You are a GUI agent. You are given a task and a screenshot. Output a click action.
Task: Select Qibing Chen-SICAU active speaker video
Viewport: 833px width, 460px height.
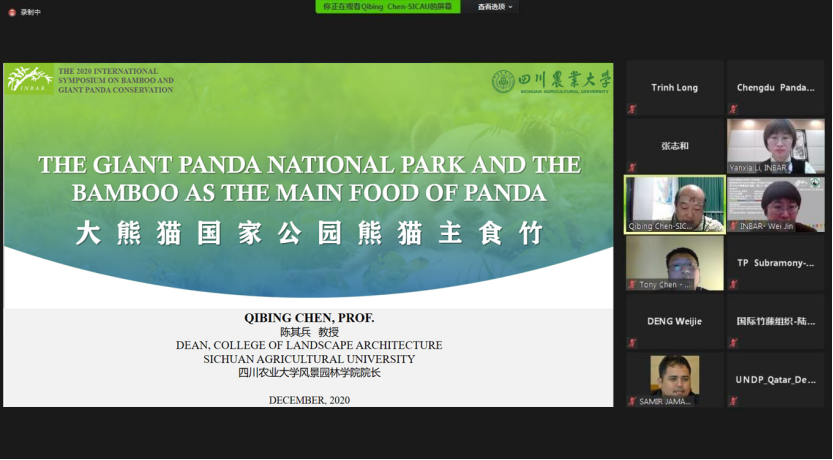tap(675, 205)
